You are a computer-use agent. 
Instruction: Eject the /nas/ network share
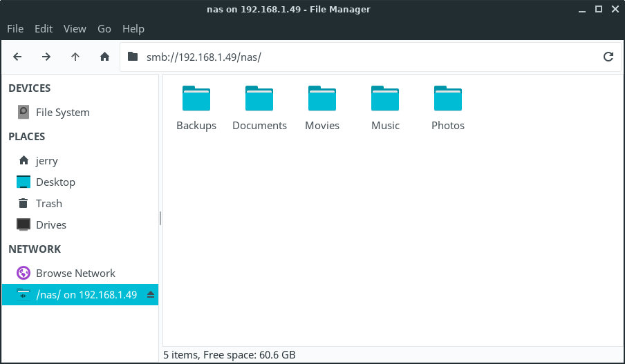pos(151,295)
